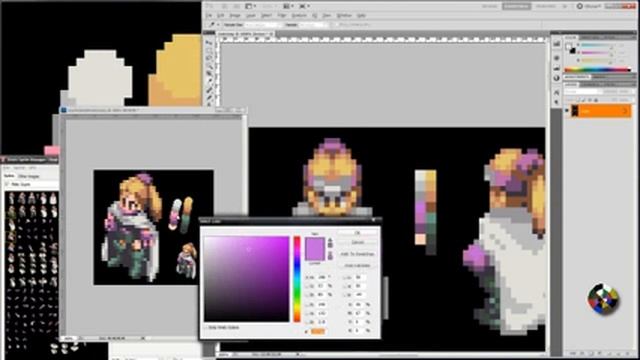
Task: Click Add To Swatches button
Action: point(358,254)
